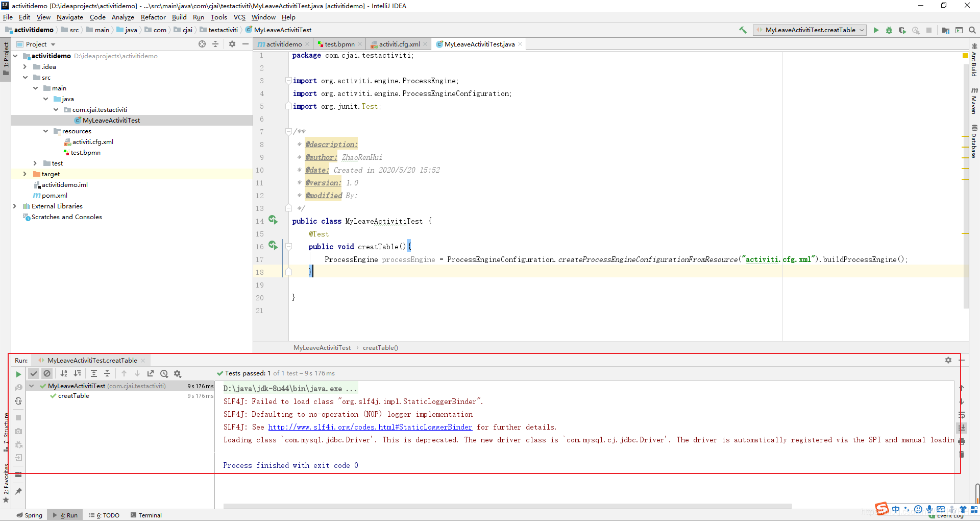Collapse MyLeaveActivitiTest results node
Viewport: 980px width, 521px height.
[x=32, y=386]
